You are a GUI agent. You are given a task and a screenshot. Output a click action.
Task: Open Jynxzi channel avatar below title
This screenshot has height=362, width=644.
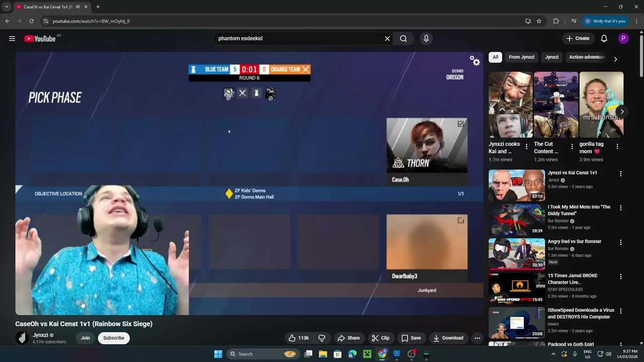pyautogui.click(x=22, y=338)
